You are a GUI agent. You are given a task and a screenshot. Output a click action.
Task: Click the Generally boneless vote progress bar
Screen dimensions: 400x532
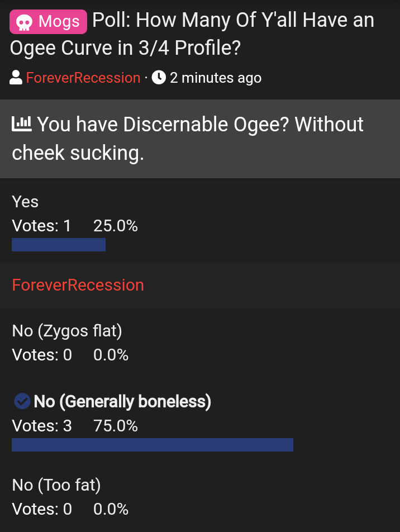(x=153, y=445)
